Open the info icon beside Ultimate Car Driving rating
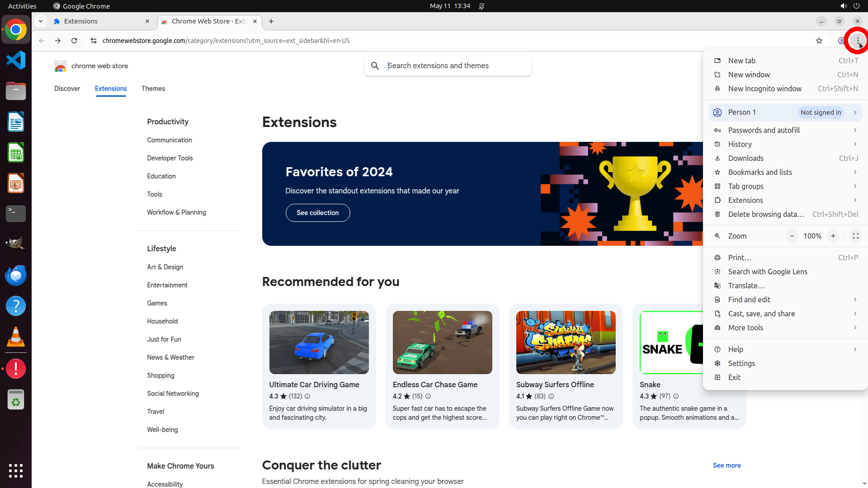This screenshot has height=488, width=868. click(x=307, y=396)
